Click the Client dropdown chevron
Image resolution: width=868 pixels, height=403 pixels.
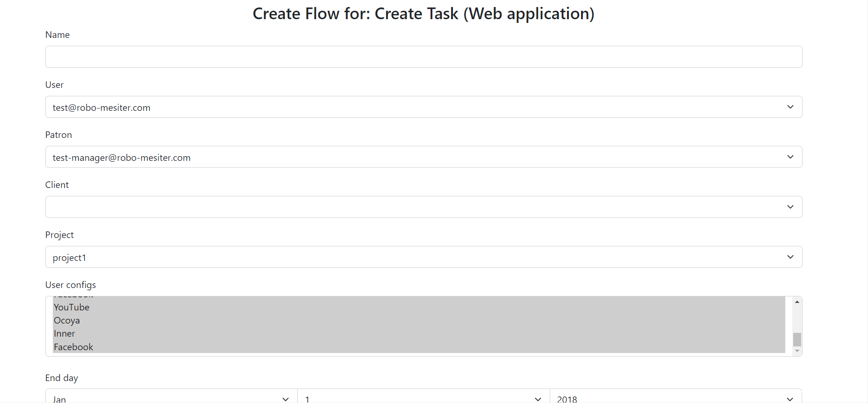790,207
